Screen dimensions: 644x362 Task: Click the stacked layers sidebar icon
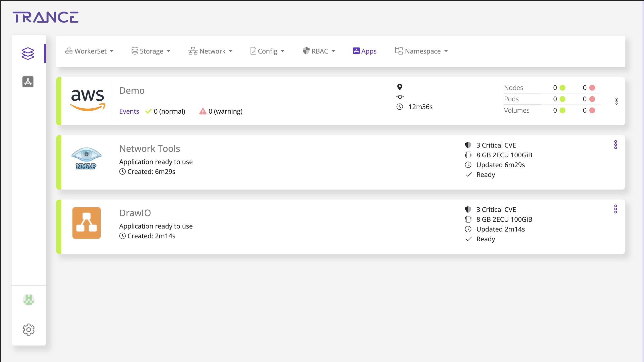coord(28,54)
